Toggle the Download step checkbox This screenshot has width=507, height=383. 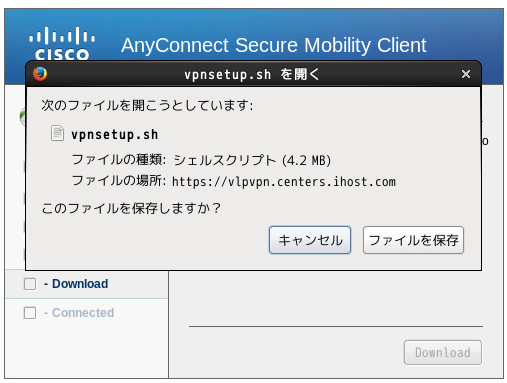pos(30,284)
